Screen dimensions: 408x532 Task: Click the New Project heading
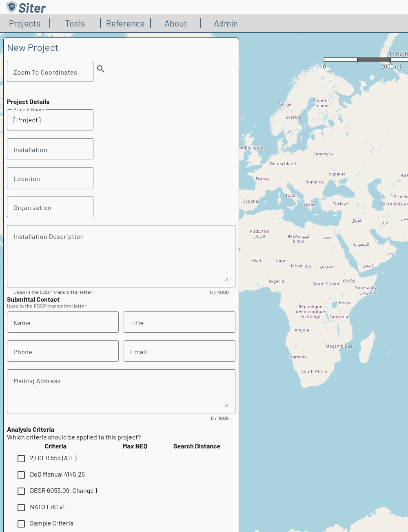point(33,48)
